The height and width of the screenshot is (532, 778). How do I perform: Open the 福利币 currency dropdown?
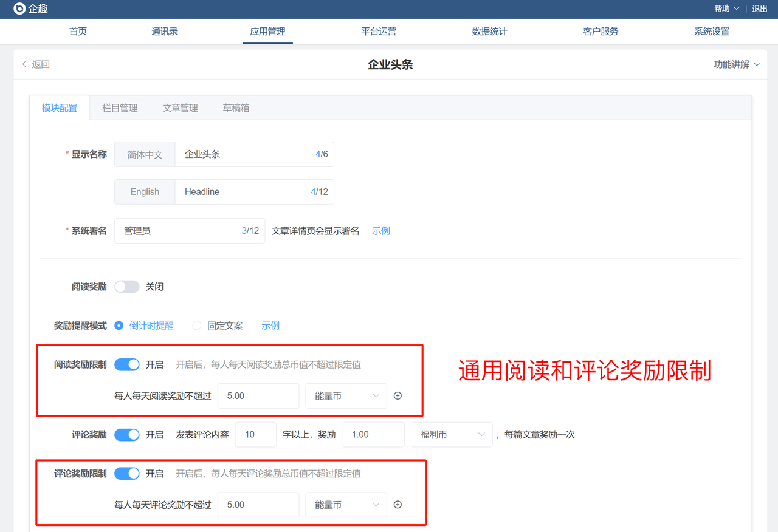pyautogui.click(x=452, y=435)
